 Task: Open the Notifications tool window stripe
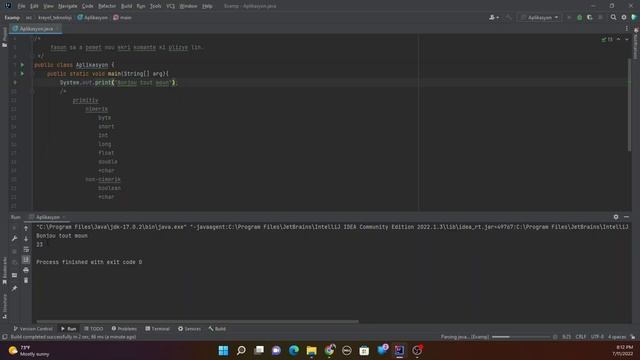click(636, 44)
